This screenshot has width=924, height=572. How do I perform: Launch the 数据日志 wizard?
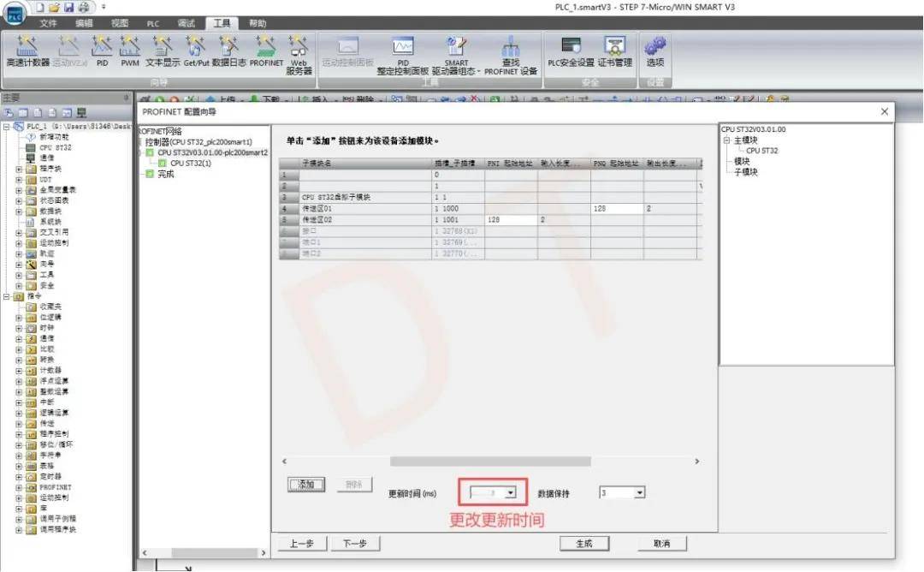tap(228, 51)
